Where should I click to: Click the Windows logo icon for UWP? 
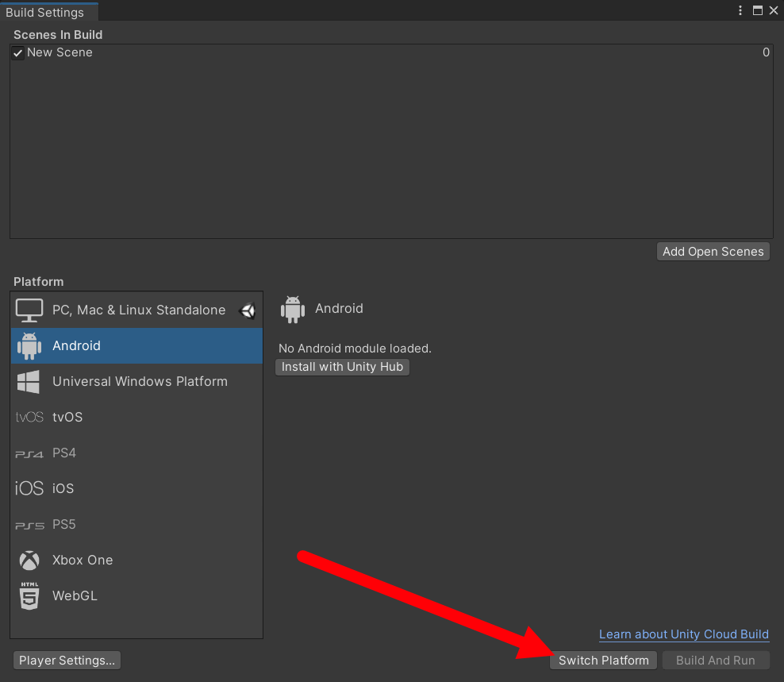pyautogui.click(x=29, y=382)
